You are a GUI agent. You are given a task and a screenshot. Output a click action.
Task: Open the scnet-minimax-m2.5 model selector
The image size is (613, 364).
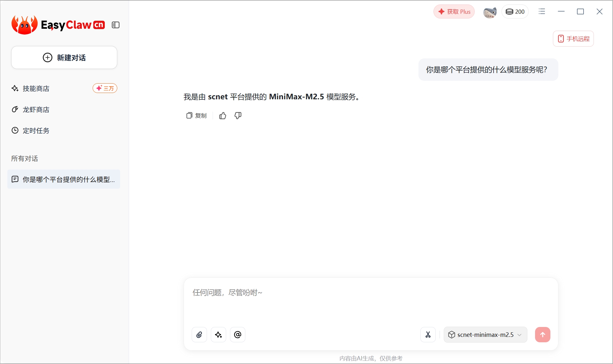[485, 334]
